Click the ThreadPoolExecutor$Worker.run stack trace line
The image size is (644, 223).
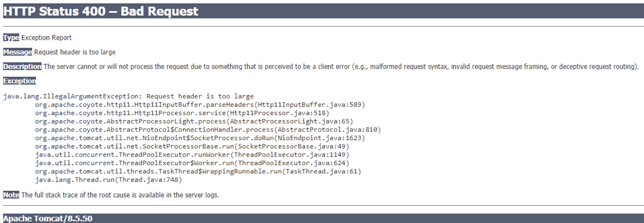pos(192,163)
